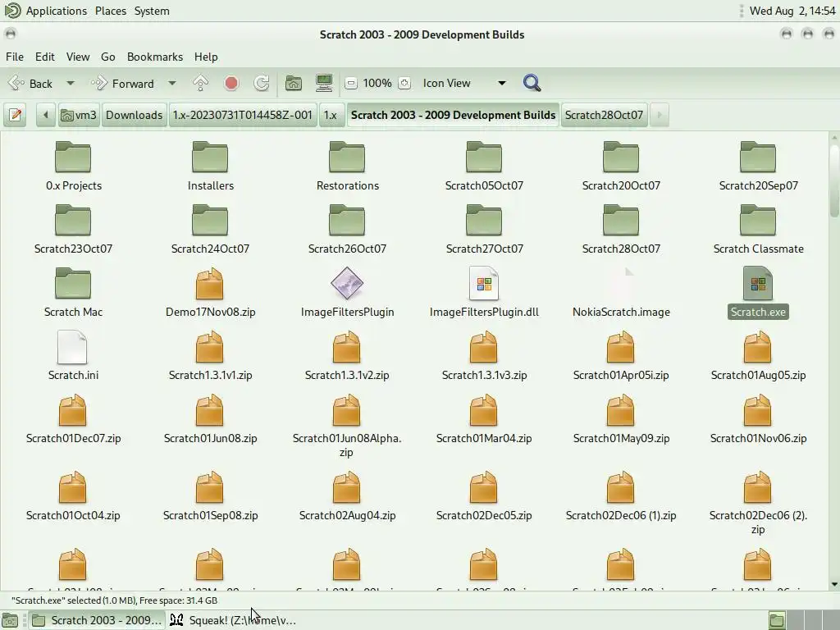The width and height of the screenshot is (840, 630).
Task: Go to Scratch28Oct07 path segment
Action: [604, 115]
